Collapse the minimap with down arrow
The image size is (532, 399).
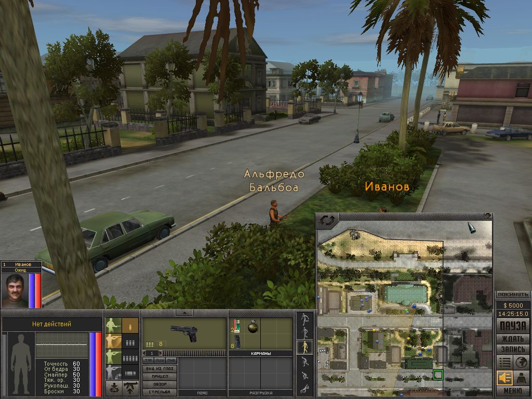[x=487, y=216]
